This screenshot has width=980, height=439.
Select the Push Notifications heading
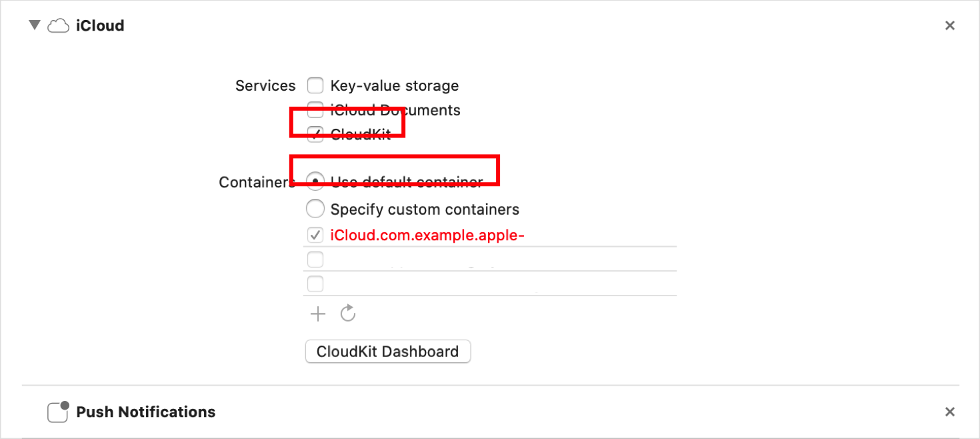(146, 412)
